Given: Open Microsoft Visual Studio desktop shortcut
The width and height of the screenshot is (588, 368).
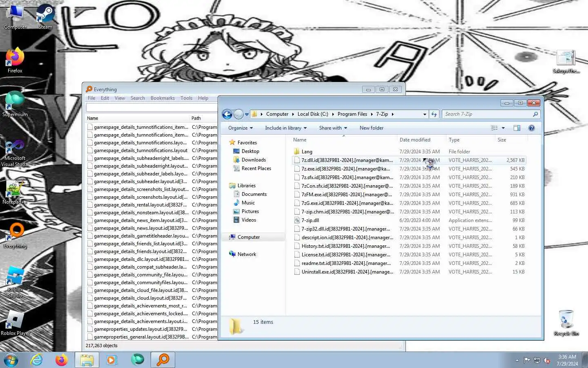Looking at the screenshot, I should coord(15,152).
